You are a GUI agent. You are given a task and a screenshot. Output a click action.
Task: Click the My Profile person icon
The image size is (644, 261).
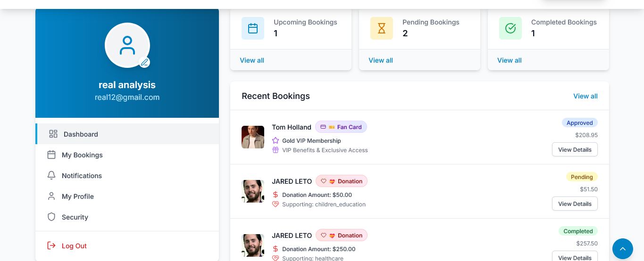click(51, 196)
